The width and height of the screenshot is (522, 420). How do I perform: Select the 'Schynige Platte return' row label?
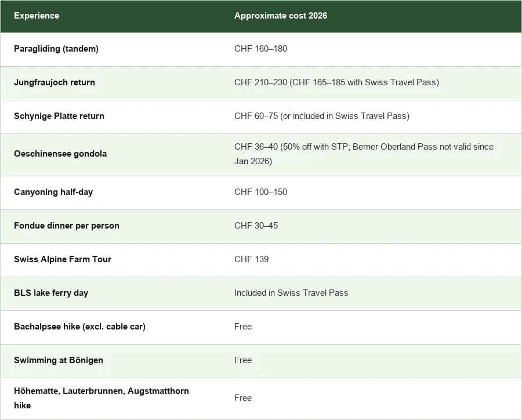pos(59,116)
